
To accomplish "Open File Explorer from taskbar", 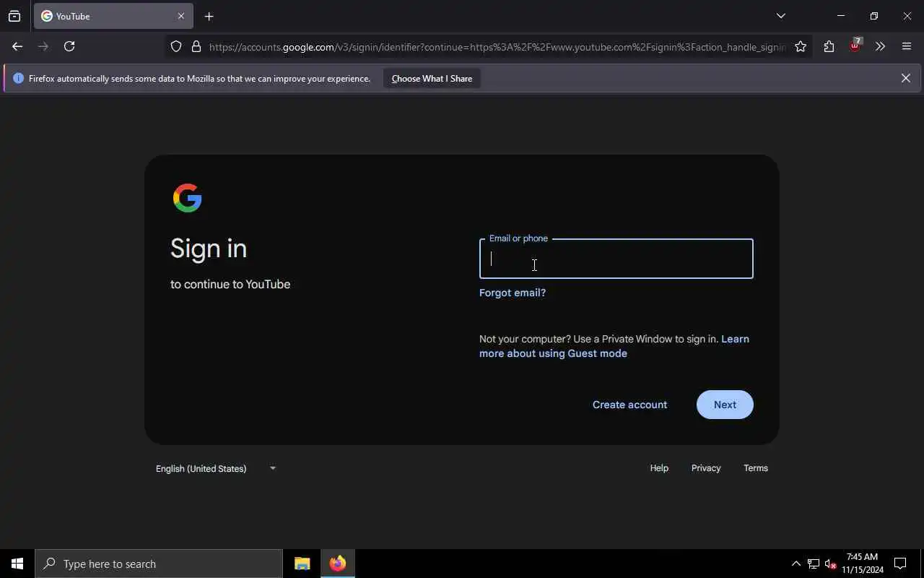I will (302, 564).
